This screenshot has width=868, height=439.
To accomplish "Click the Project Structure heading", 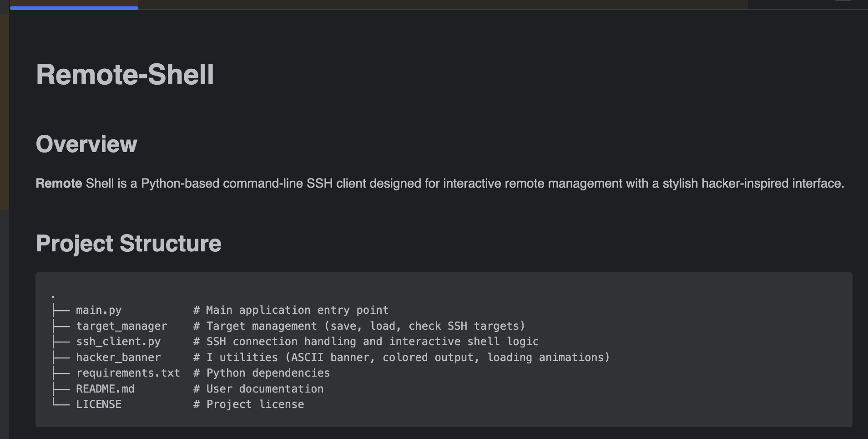I will click(x=128, y=243).
